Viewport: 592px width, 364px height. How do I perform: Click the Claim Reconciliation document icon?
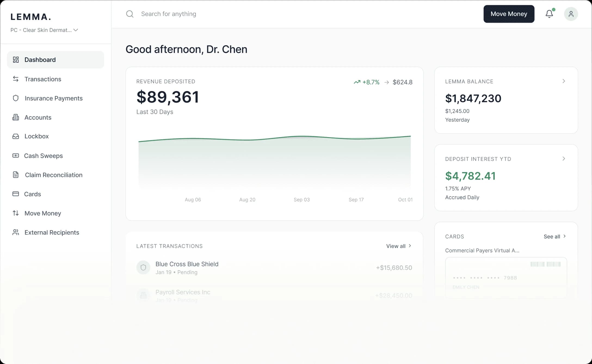pyautogui.click(x=16, y=175)
